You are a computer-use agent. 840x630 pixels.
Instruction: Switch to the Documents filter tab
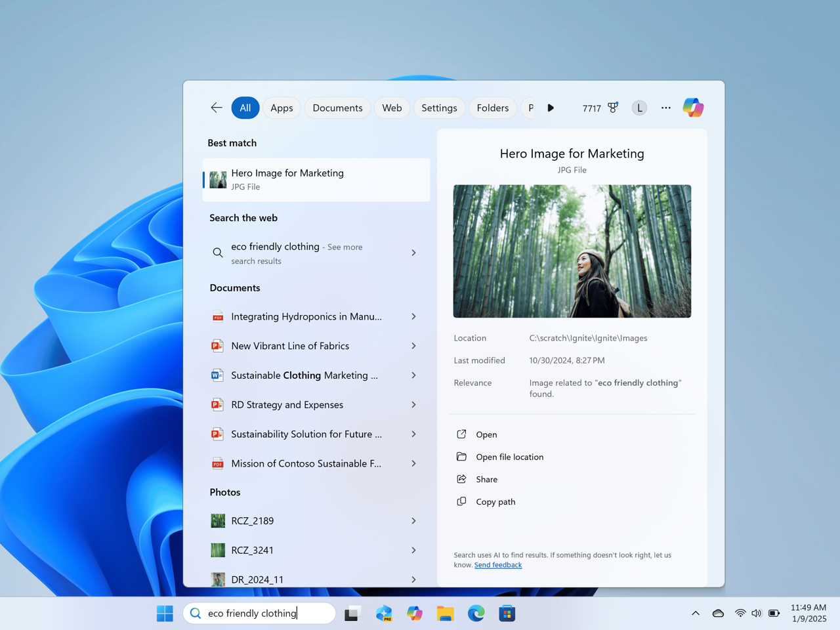click(337, 108)
